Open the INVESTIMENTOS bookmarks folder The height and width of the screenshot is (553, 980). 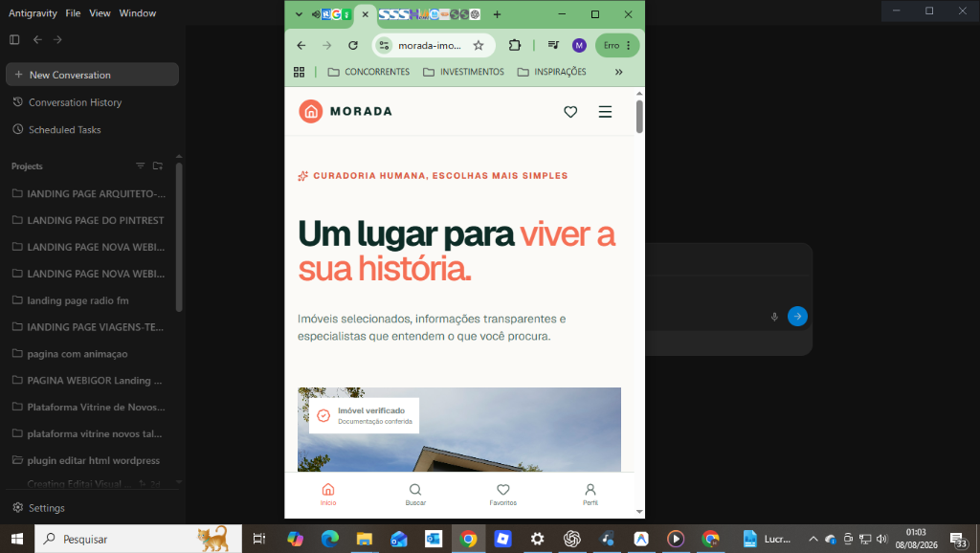click(463, 72)
